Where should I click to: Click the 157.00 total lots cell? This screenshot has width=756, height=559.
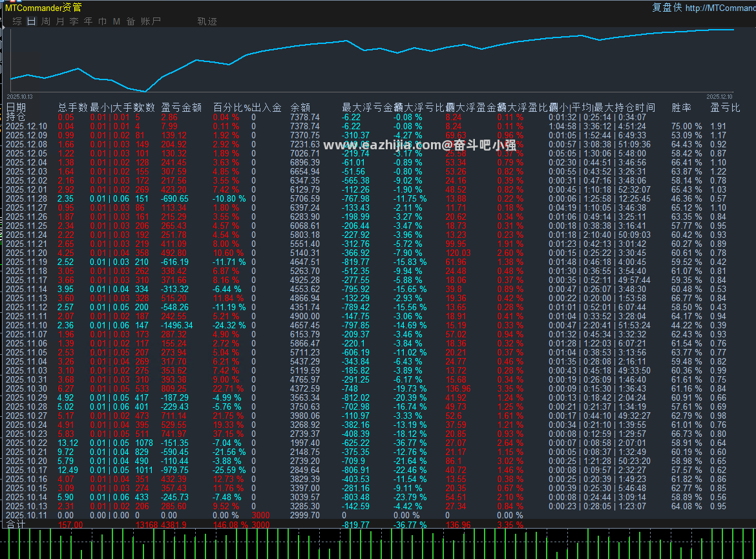click(70, 525)
